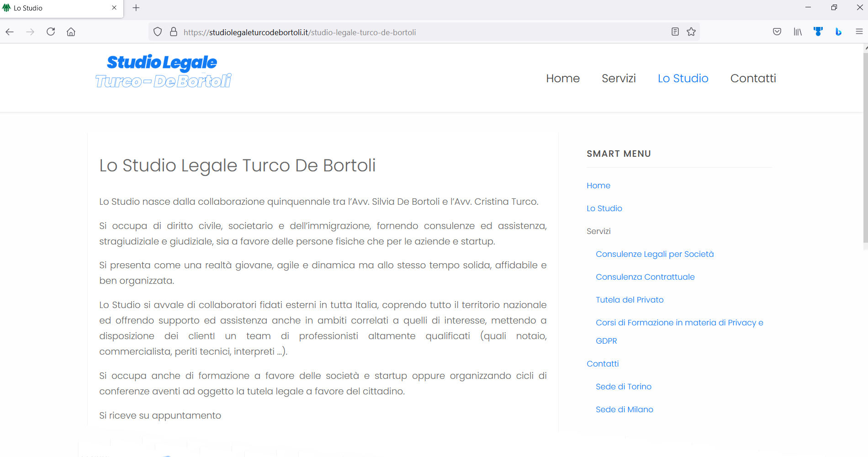Select Servizi in the top navigation
Image resolution: width=868 pixels, height=457 pixels.
click(619, 79)
